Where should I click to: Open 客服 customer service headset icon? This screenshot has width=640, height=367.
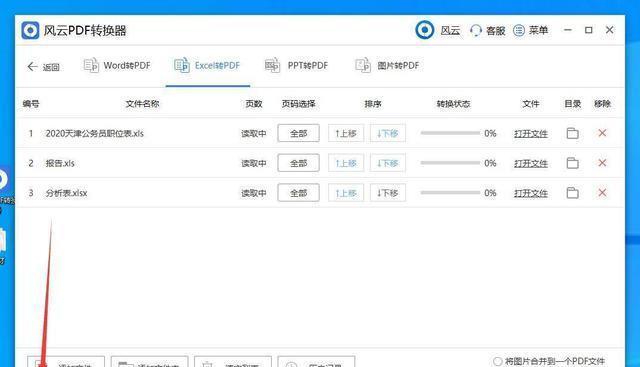point(476,30)
